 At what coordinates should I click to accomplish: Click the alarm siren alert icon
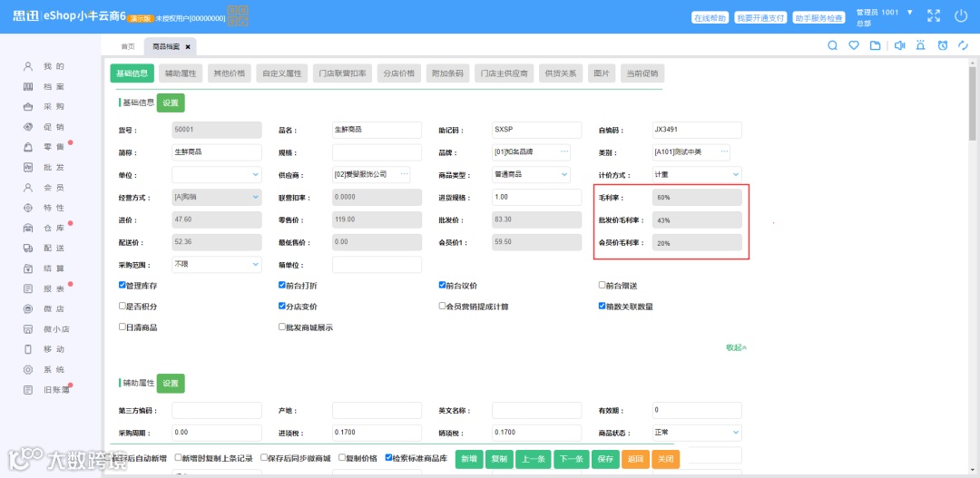921,45
